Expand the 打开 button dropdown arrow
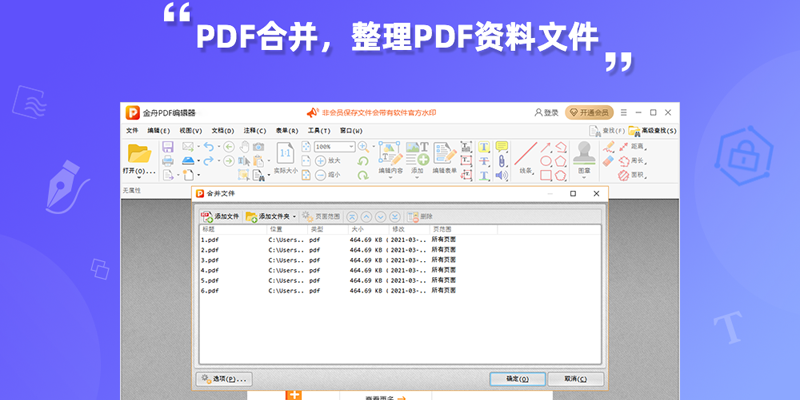Screen dimensions: 800x400 pos(139,178)
